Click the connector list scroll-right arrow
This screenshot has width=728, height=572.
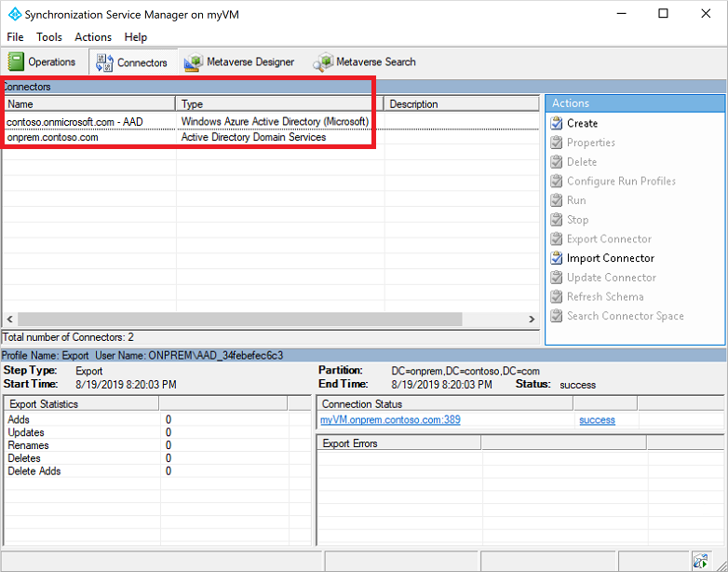[533, 320]
